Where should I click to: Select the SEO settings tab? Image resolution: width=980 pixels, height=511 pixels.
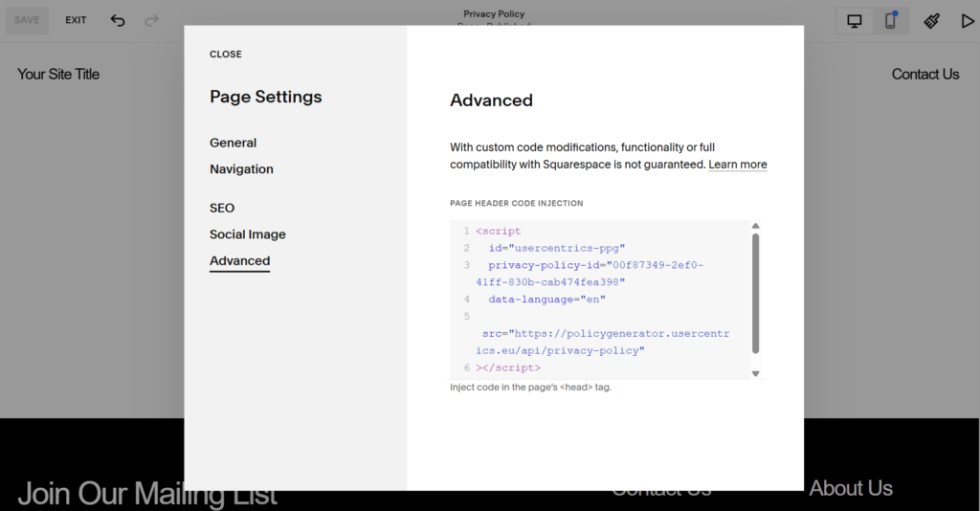tap(222, 208)
